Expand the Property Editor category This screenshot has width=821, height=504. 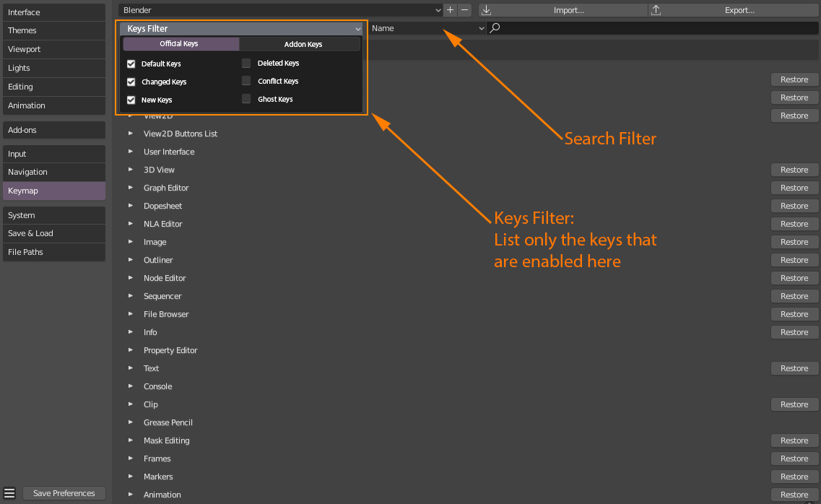[131, 350]
